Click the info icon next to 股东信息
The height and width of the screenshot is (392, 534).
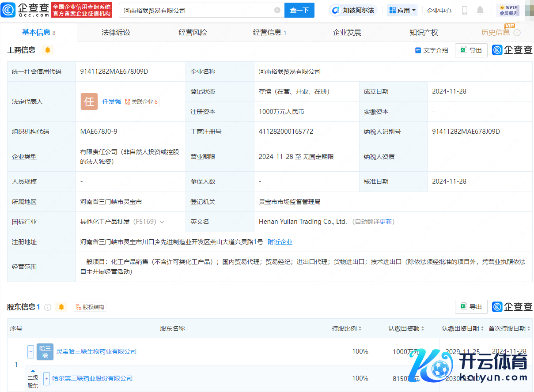[x=48, y=307]
